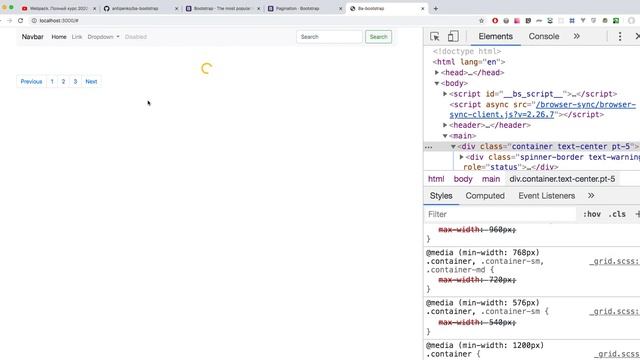Viewport: 640px width, 360px height.
Task: Click the red circular extension icon
Action: point(495,20)
